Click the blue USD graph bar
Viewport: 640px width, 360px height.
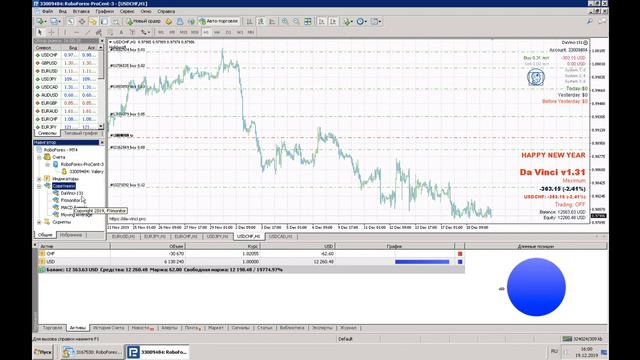422,262
